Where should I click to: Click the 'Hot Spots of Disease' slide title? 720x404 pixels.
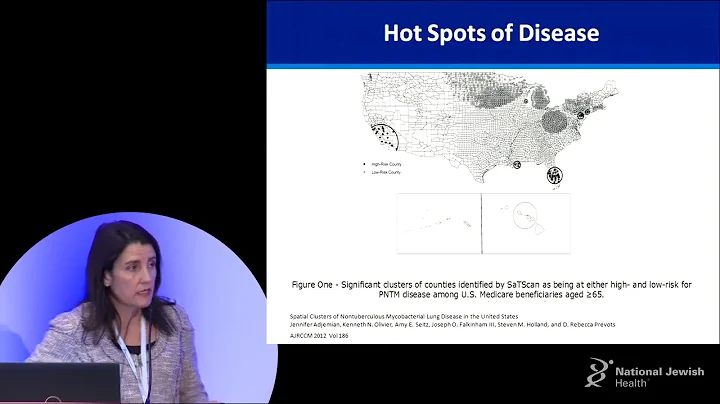coord(491,33)
